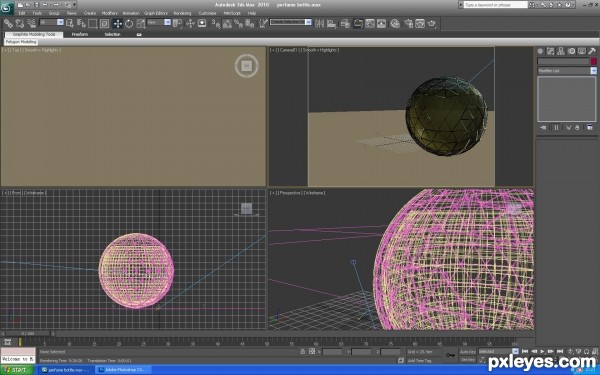The image size is (600, 375).
Task: Activate the Select and Move tool
Action: [117, 24]
